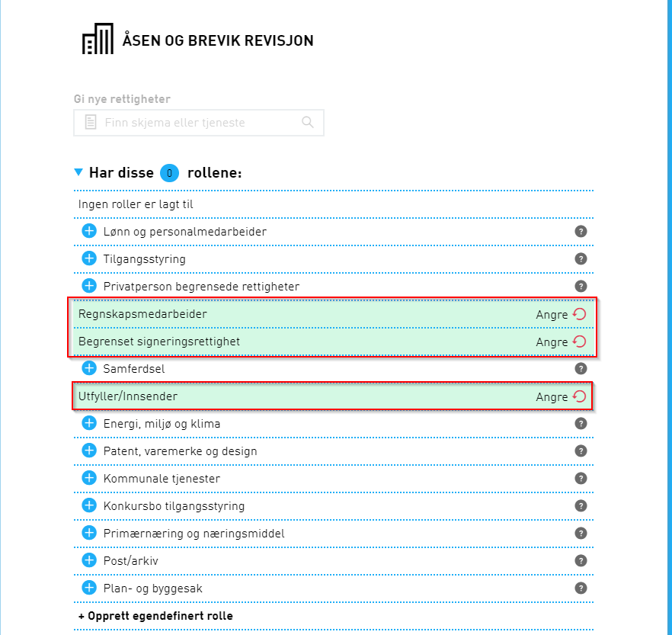Viewport: 672px width, 635px height.
Task: Open help for Lønn og personalmedarbeider
Action: click(581, 232)
